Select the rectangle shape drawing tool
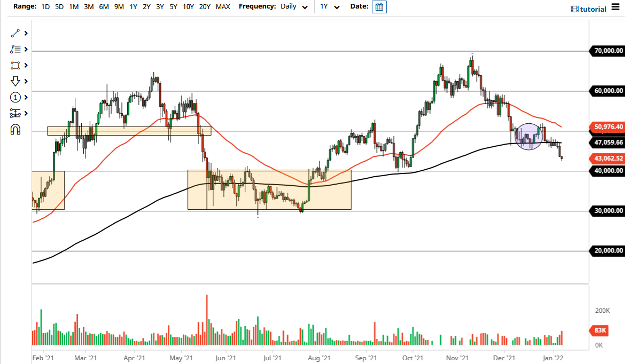 tap(15, 65)
